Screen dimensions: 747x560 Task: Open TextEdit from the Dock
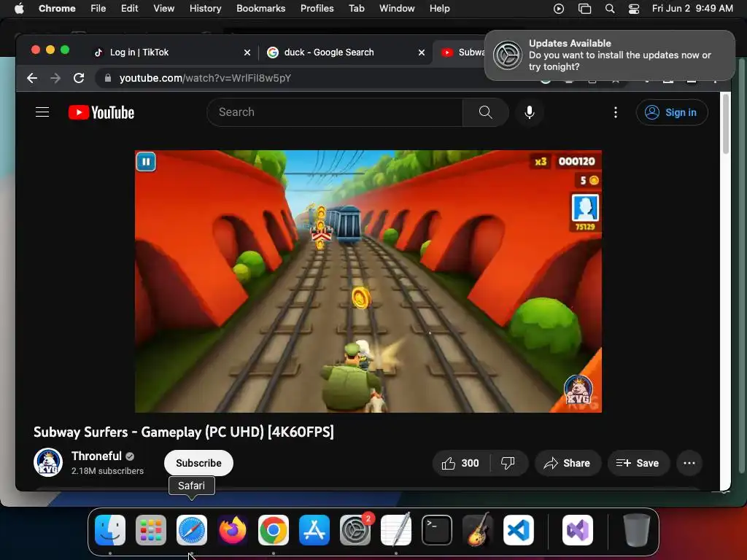tap(396, 530)
